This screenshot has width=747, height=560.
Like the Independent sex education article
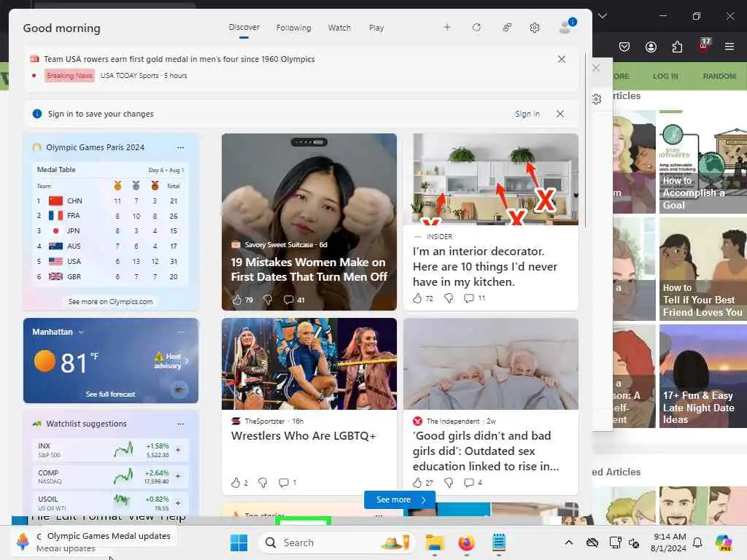(417, 483)
